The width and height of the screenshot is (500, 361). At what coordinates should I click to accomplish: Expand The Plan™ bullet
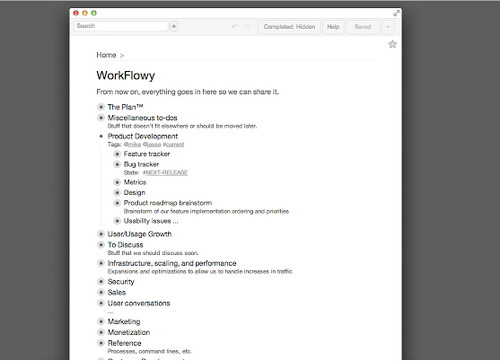click(101, 107)
